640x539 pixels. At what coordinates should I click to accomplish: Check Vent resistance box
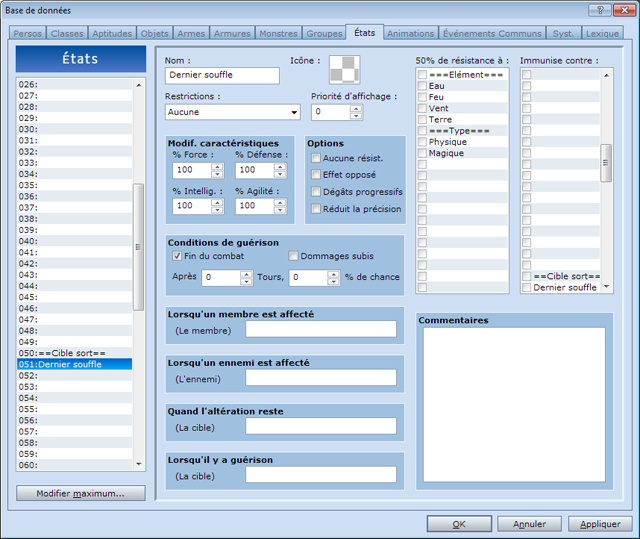coord(422,108)
